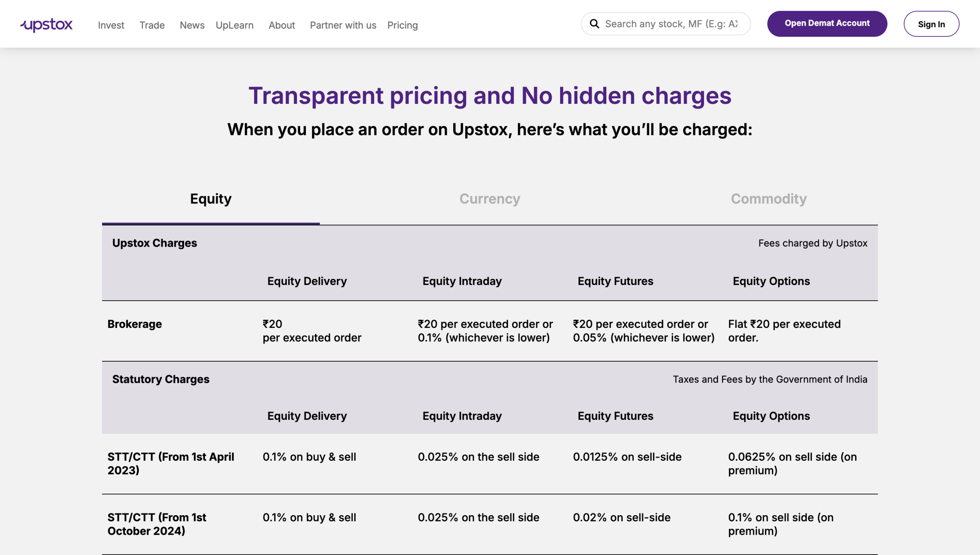Open the UpLearn menu
The height and width of the screenshot is (555, 980).
pyautogui.click(x=235, y=25)
